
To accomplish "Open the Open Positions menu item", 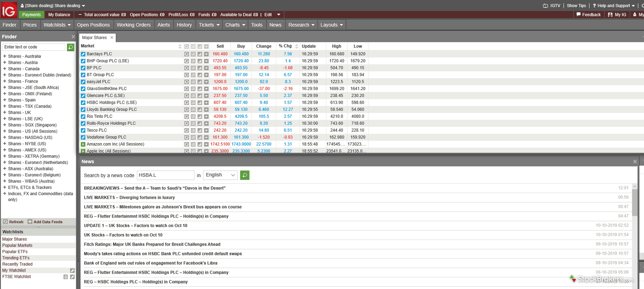I will pos(94,25).
